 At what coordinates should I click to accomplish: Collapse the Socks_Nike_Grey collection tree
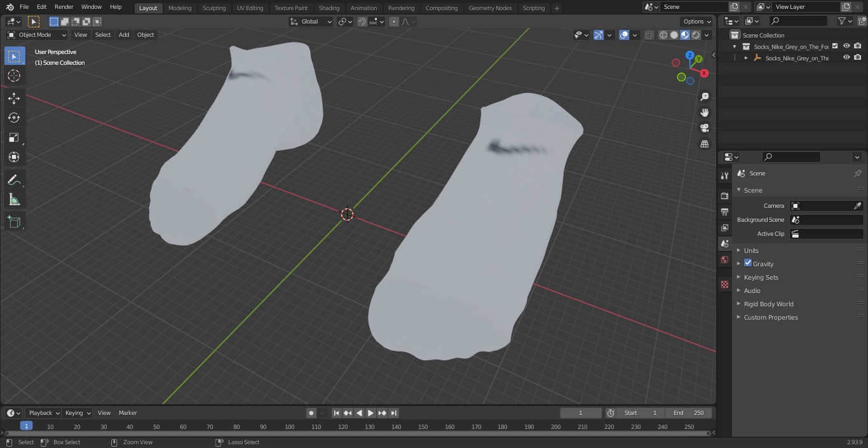(735, 46)
